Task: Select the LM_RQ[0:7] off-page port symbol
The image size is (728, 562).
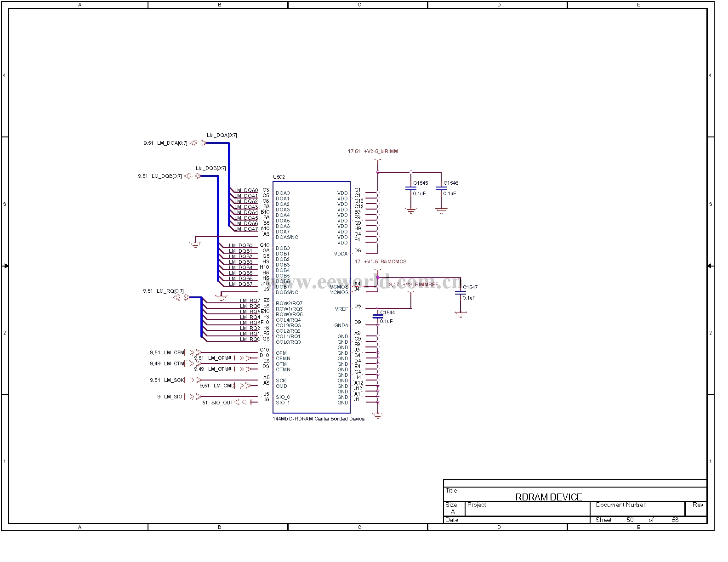Action: point(182,297)
